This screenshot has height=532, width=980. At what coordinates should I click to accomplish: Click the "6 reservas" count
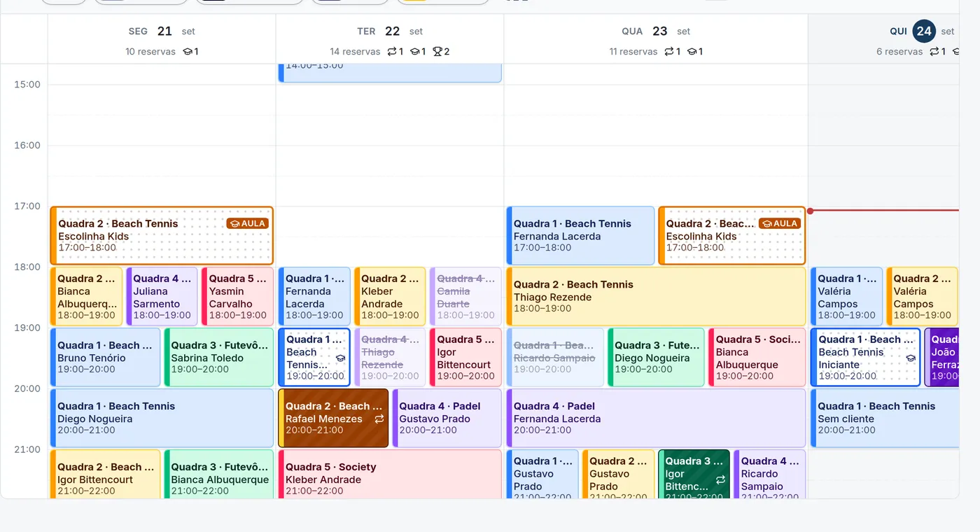(x=899, y=51)
